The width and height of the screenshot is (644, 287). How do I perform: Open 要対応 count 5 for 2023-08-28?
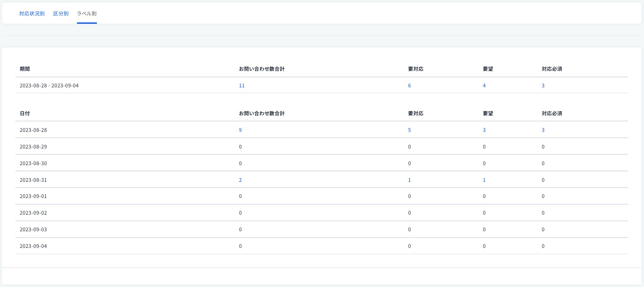click(409, 130)
